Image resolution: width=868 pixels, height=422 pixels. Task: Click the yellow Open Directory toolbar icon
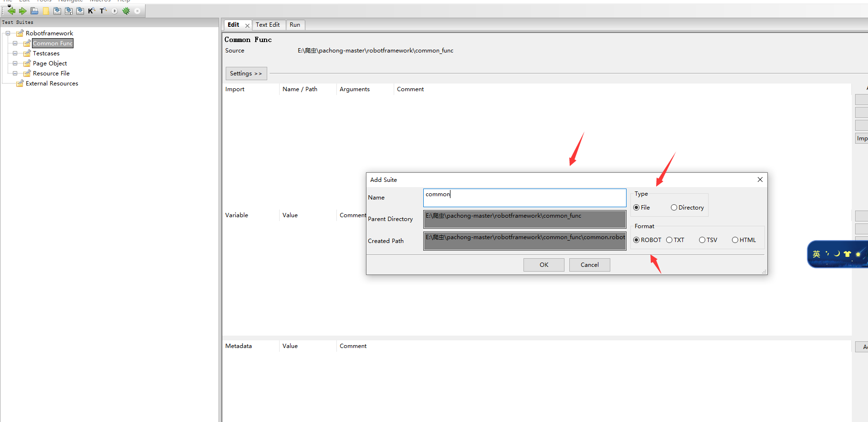[46, 11]
